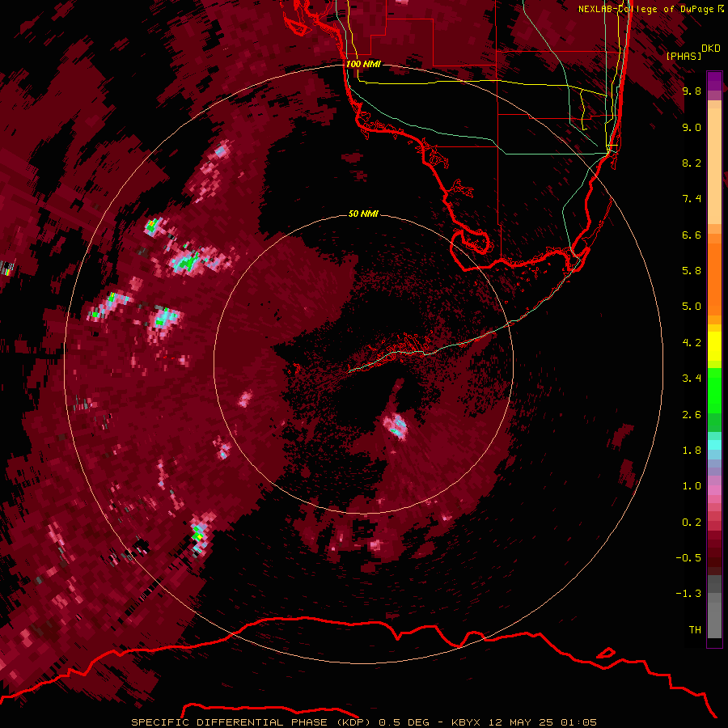The image size is (728, 728).
Task: Pick the yellow band on the color scale
Action: 714,346
